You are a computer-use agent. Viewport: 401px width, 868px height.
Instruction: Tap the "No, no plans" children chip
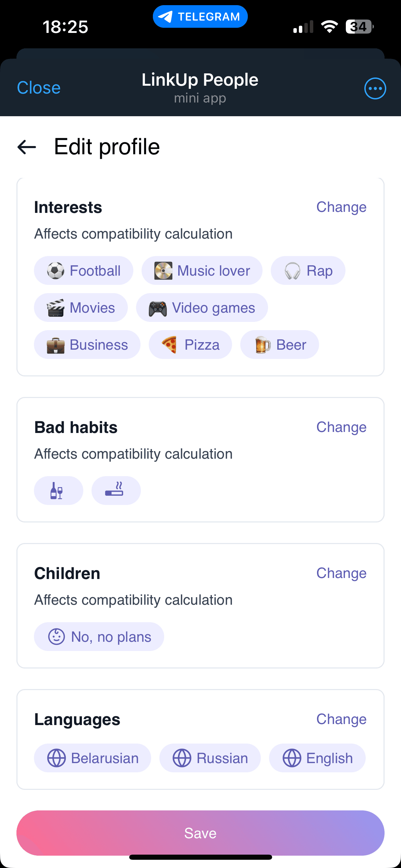[x=99, y=637]
